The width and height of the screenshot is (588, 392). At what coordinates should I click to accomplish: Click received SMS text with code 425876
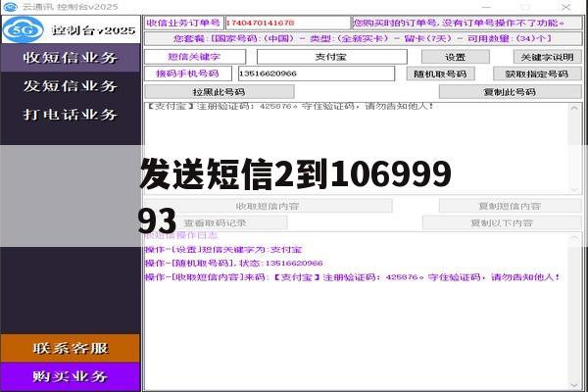pos(290,106)
